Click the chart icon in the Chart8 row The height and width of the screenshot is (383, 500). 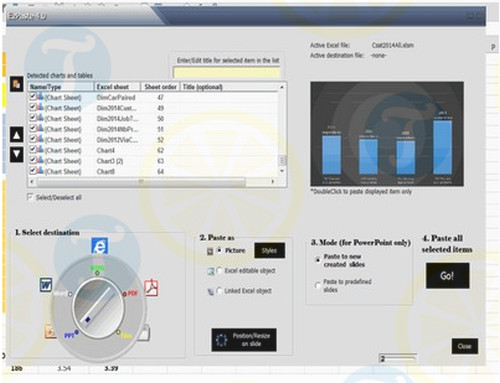coord(40,171)
